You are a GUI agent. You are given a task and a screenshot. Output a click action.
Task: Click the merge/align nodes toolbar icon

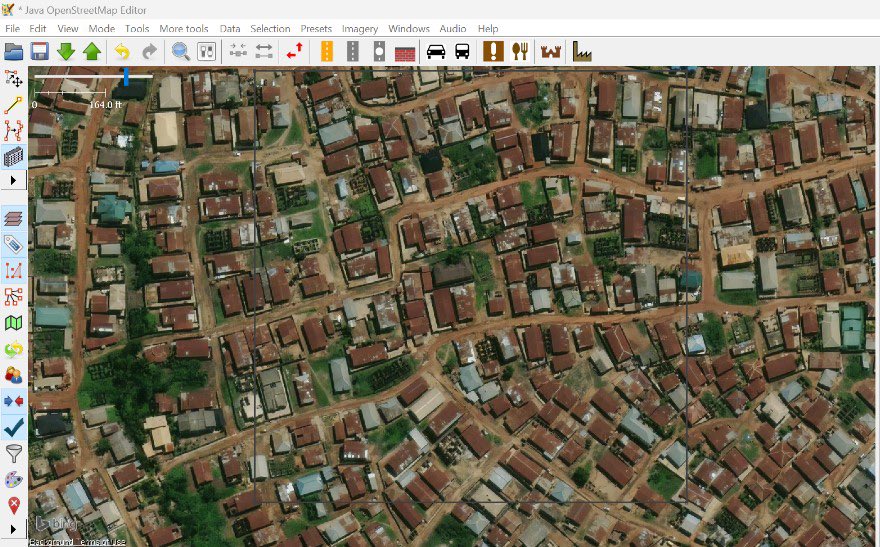238,52
